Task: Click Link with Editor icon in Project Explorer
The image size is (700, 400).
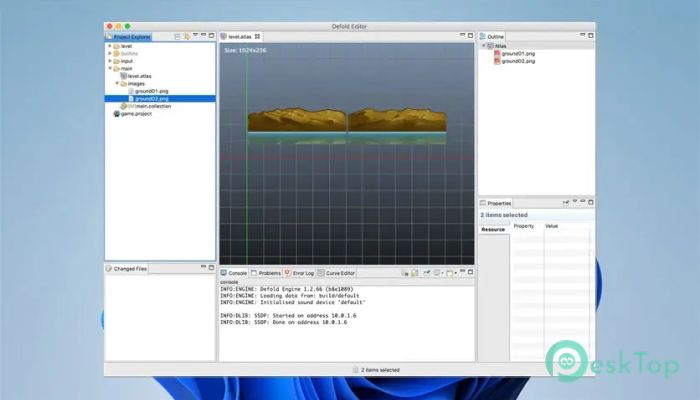Action: (x=187, y=36)
